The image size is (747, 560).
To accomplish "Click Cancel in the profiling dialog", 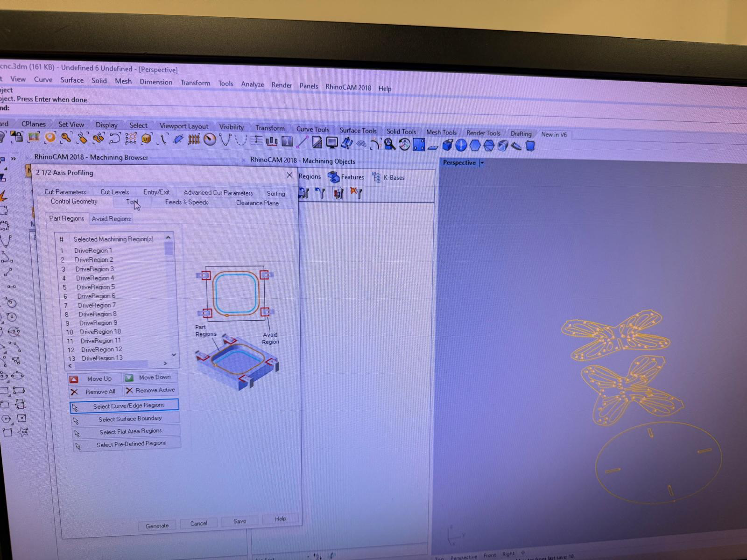I will click(x=198, y=524).
